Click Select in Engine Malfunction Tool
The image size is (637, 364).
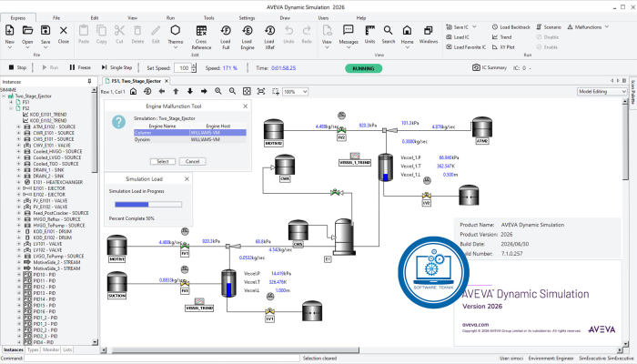(163, 162)
